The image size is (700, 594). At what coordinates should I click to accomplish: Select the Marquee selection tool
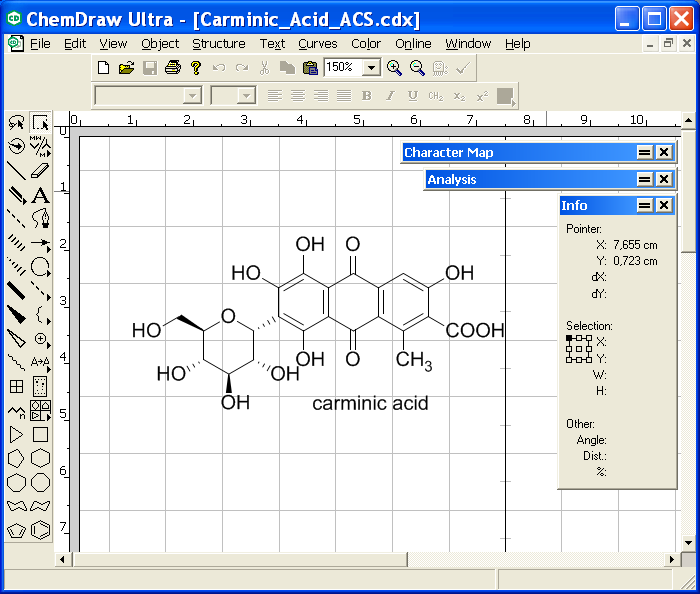tap(40, 122)
